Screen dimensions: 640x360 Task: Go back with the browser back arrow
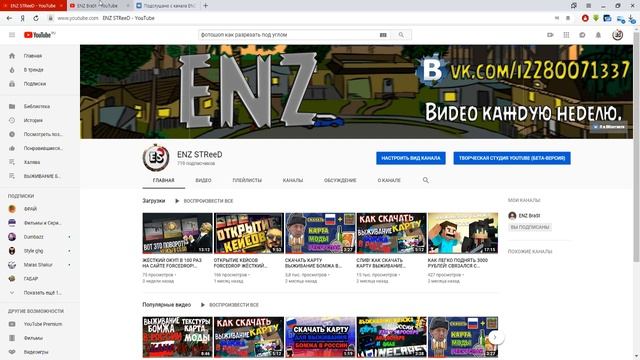coord(9,18)
